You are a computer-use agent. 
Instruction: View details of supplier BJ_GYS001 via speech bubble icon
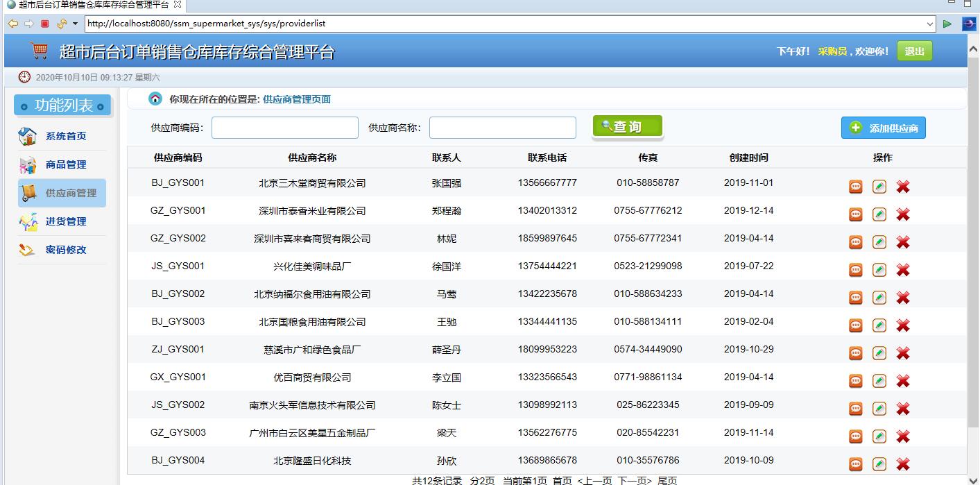tap(855, 186)
